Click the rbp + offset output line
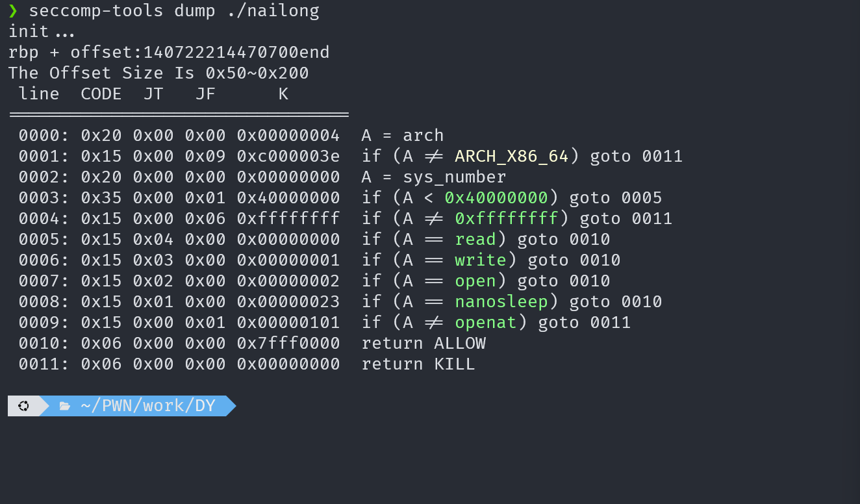This screenshot has width=860, height=504. (x=169, y=52)
